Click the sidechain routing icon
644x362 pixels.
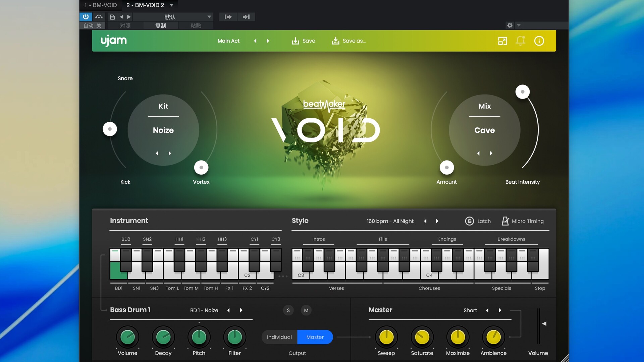coord(99,17)
